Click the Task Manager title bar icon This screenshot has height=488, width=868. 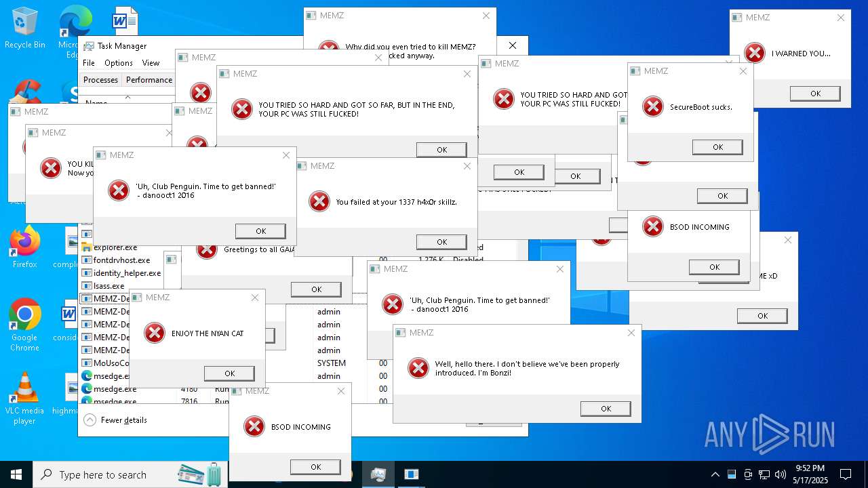[89, 46]
